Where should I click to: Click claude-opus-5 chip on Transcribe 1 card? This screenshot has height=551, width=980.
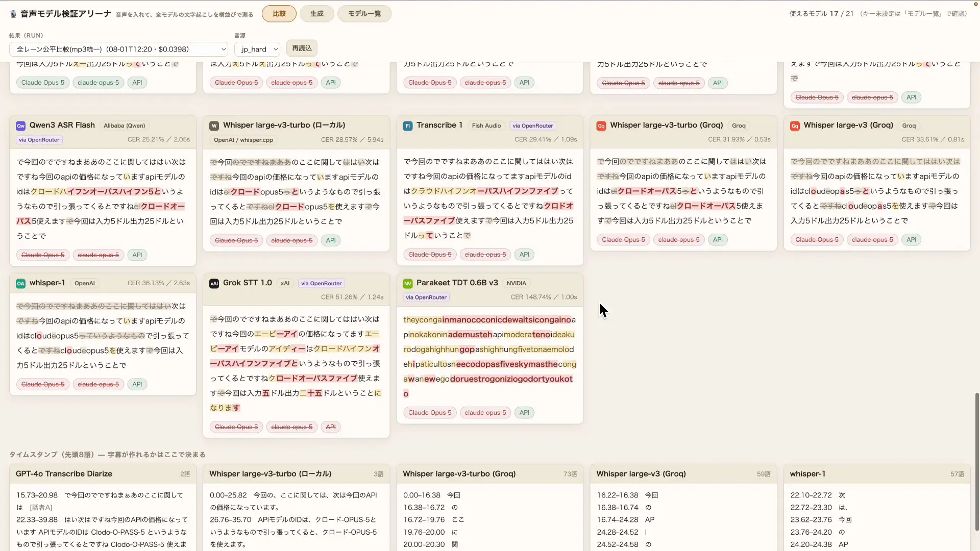point(485,255)
